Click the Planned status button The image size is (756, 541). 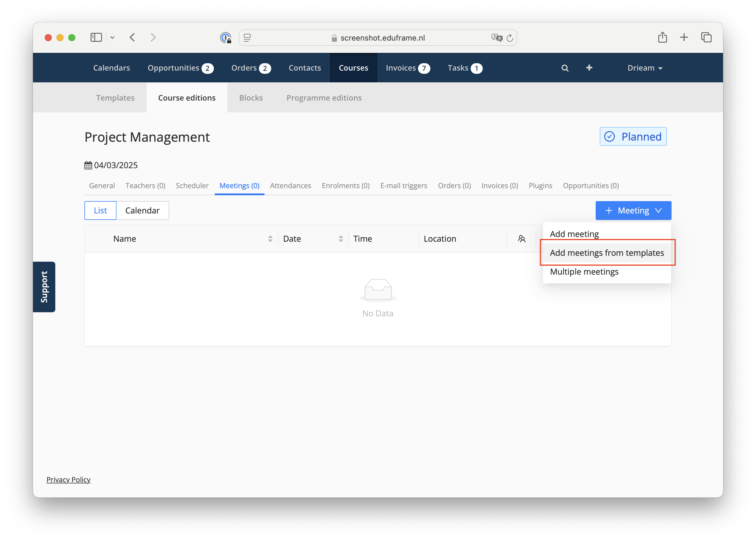click(x=633, y=137)
